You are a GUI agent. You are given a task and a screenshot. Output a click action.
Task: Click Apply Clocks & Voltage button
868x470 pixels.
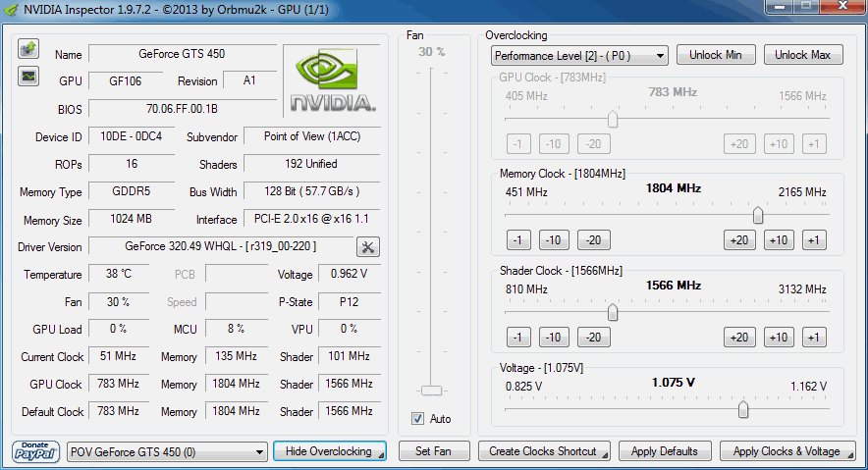787,451
